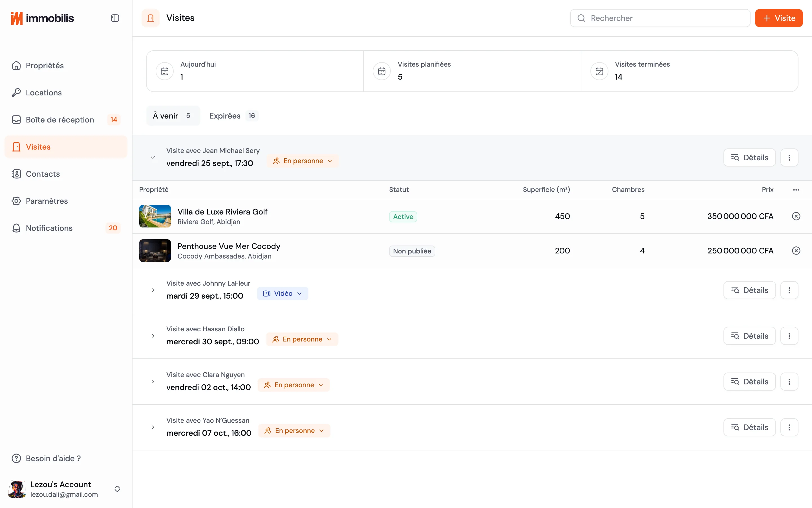Switch to the Expirées tab

tap(233, 116)
